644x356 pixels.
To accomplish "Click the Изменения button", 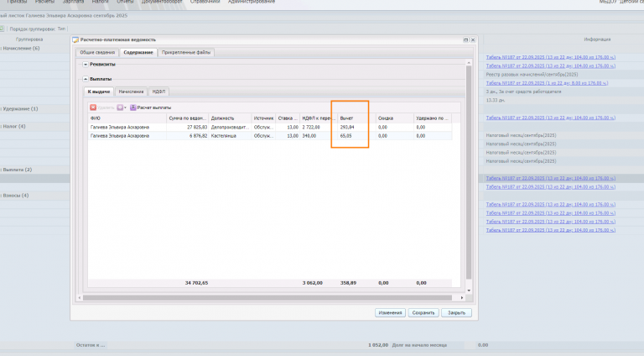I will [390, 313].
